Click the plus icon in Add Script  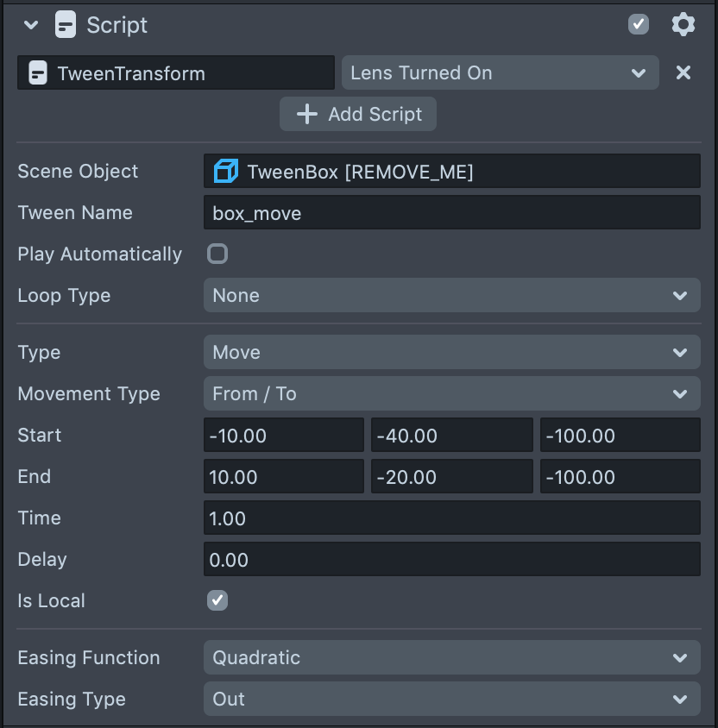pos(306,114)
